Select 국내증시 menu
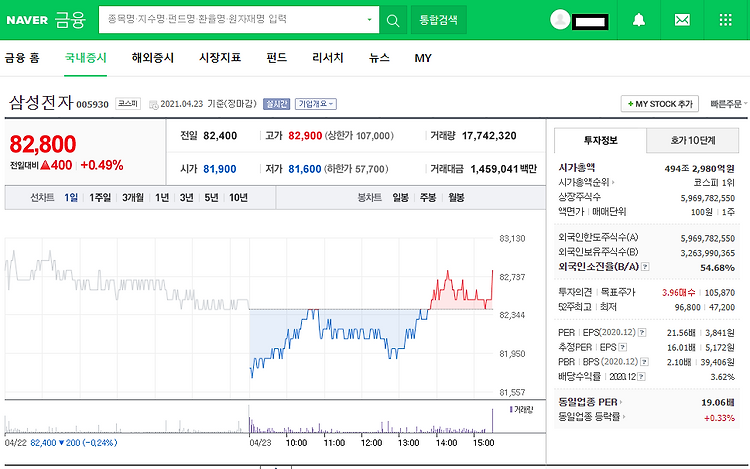The image size is (750, 469). pos(86,58)
